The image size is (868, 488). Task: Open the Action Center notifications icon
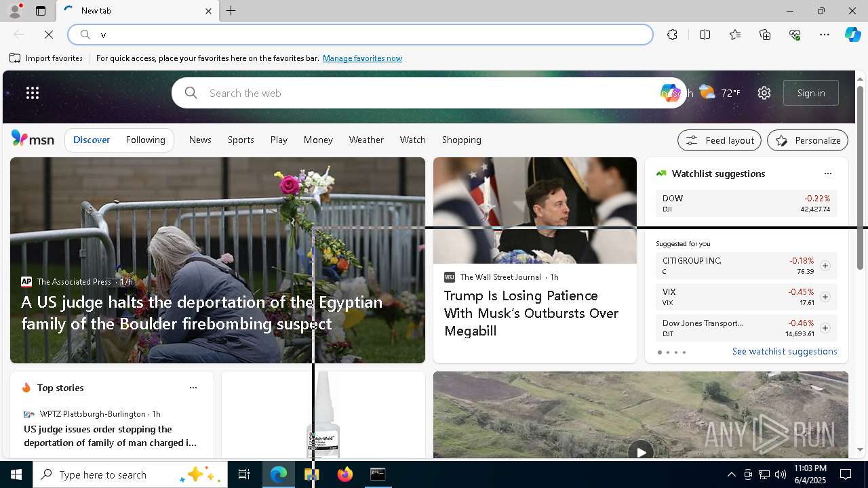pyautogui.click(x=846, y=474)
